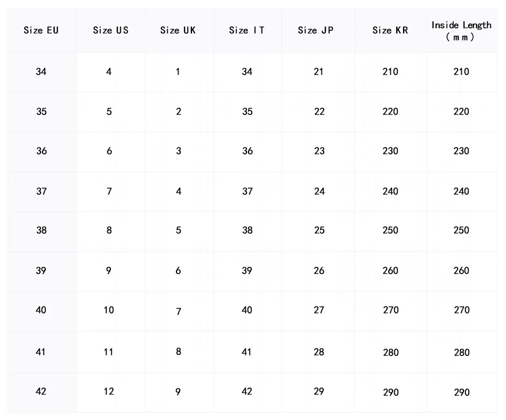
Task: Select Inside Length 290 cell
Action: pyautogui.click(x=461, y=393)
